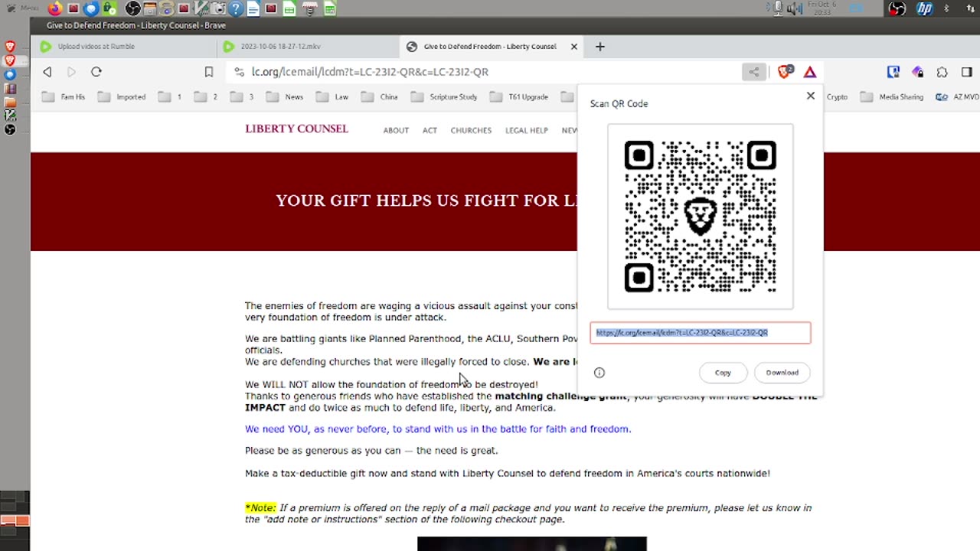Bookmark this page with bookmark icon
The image size is (980, 551).
[209, 72]
